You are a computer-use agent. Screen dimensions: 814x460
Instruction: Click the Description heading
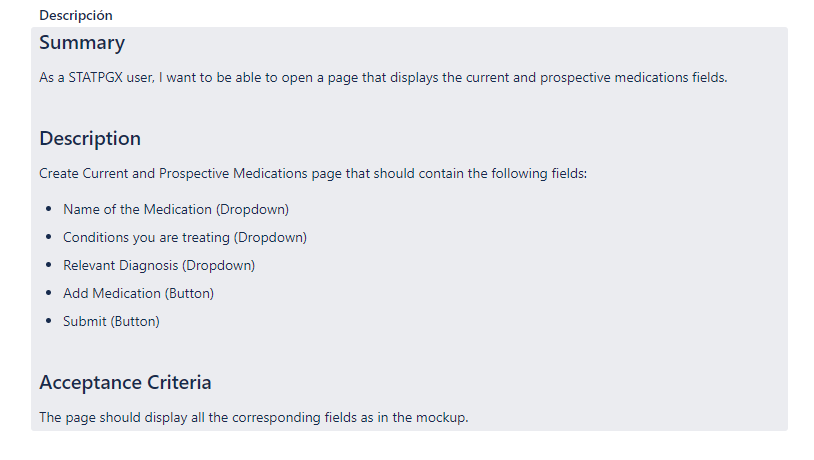coord(90,139)
